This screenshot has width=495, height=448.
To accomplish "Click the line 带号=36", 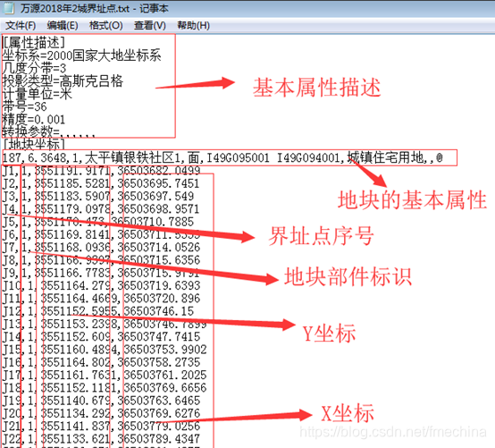I will pos(25,106).
